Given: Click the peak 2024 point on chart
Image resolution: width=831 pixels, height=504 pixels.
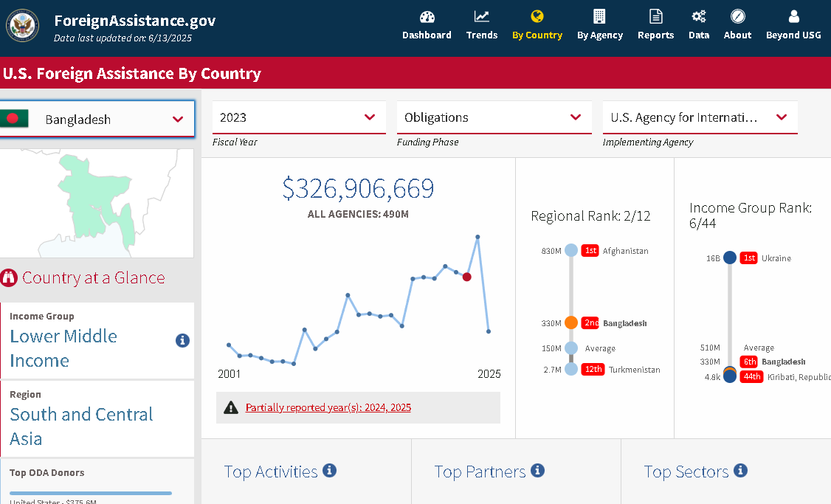Looking at the screenshot, I should coord(477,237).
